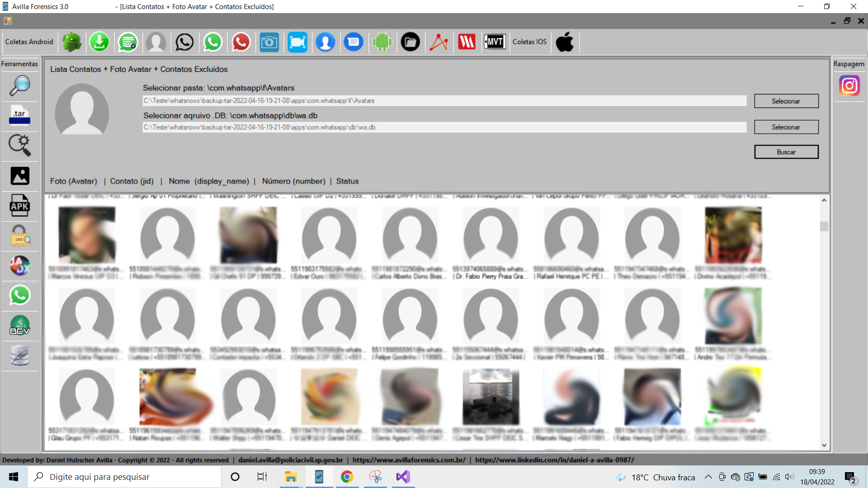Open the magnifying glass search tool in Ferramentas
The image size is (868, 488).
(20, 85)
